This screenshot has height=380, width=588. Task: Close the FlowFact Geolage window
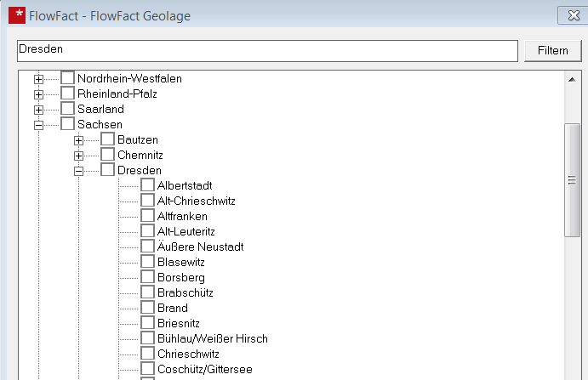click(x=568, y=15)
